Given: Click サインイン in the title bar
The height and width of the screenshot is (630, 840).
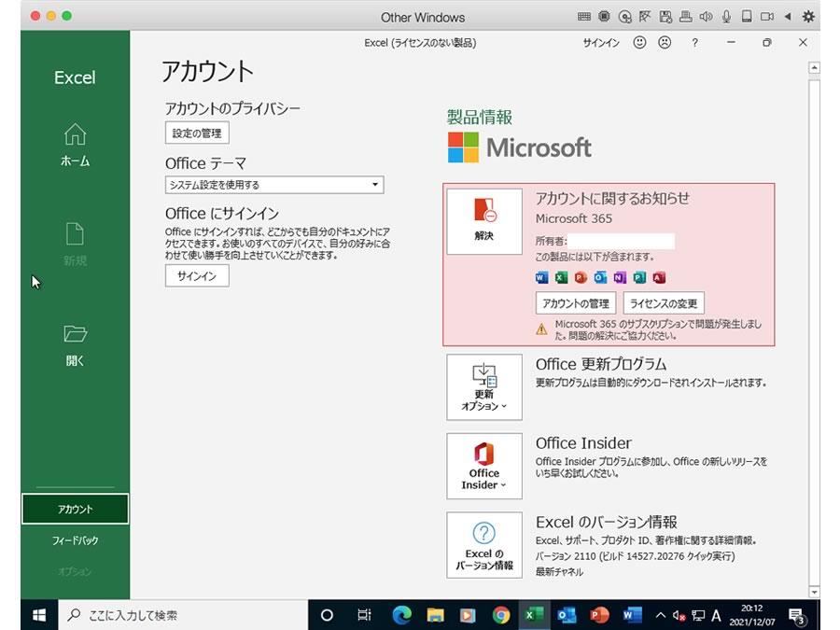Looking at the screenshot, I should coord(601,43).
